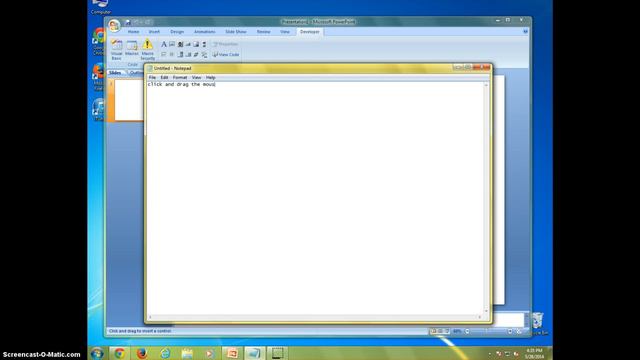Viewport: 640px width, 360px height.
Task: Open Notepad View menu
Action: coord(196,77)
